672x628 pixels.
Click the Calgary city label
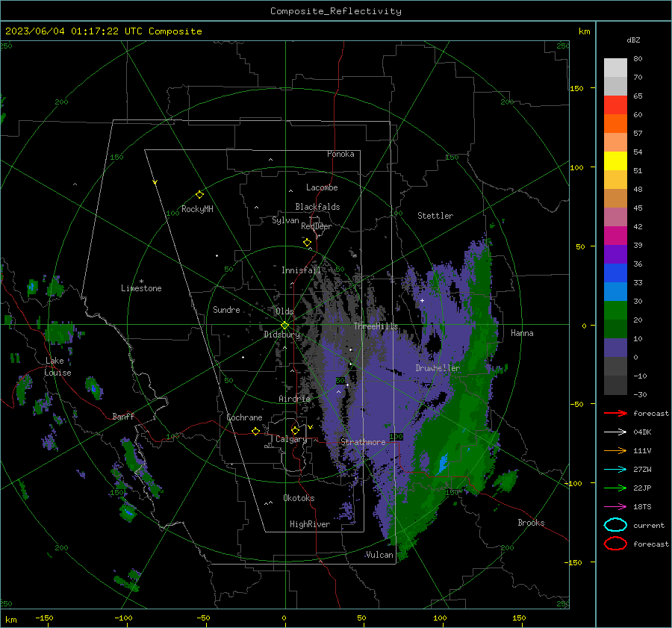[291, 439]
